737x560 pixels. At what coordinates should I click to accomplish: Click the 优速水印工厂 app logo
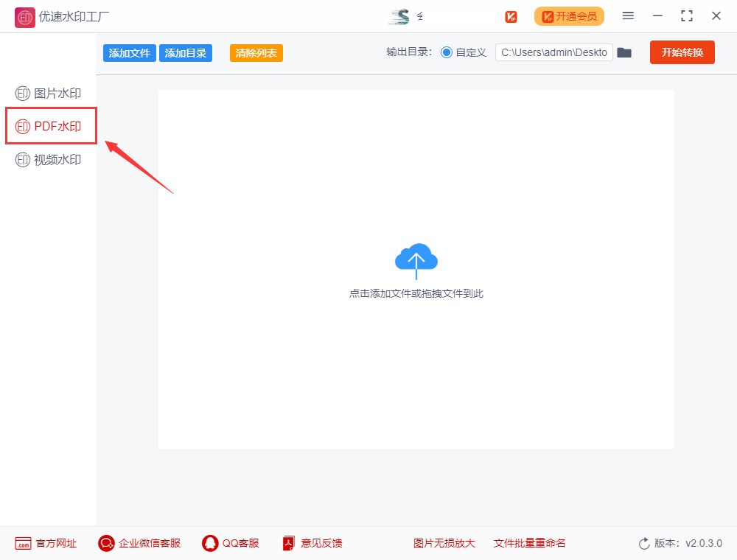[x=24, y=18]
